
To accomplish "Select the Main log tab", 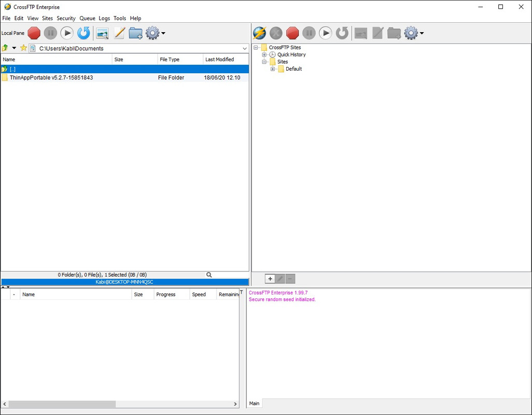I will coord(254,404).
